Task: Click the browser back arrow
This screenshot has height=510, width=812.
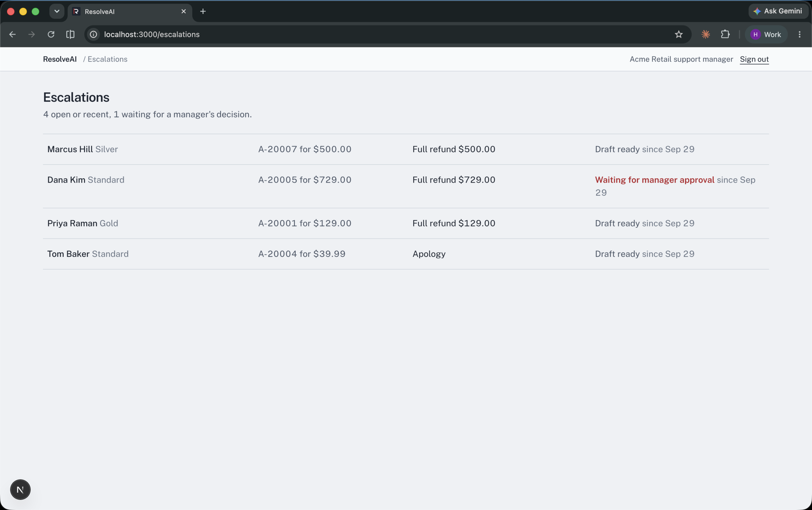Action: click(x=12, y=34)
